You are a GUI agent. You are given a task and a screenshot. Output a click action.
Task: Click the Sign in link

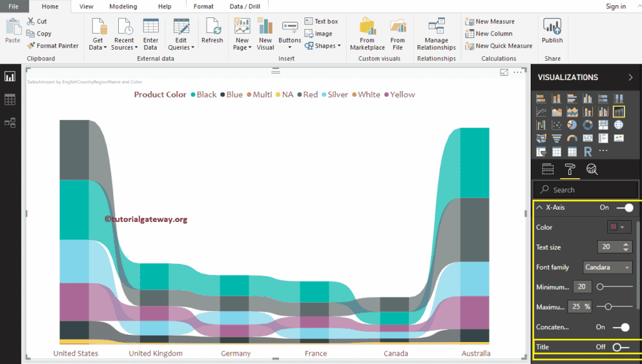[616, 6]
